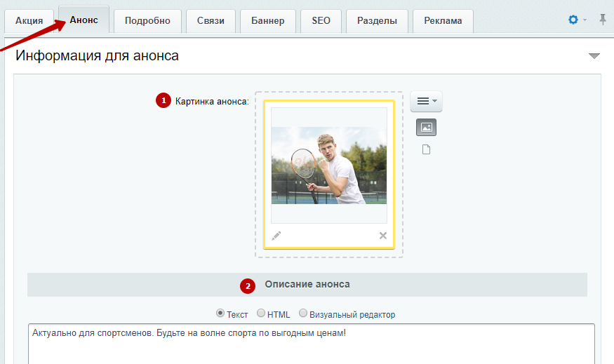Switch to the Акция tab

[x=29, y=21]
